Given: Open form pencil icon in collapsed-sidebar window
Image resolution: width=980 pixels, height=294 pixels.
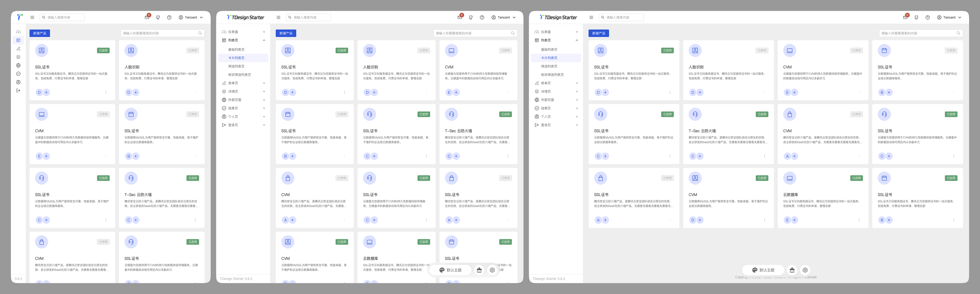Looking at the screenshot, I should [18, 49].
